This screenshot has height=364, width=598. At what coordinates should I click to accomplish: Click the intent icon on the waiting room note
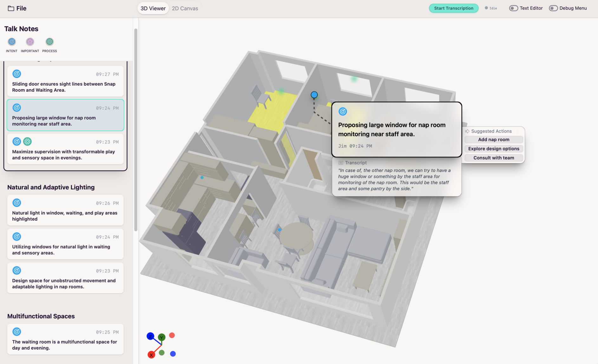(x=17, y=332)
